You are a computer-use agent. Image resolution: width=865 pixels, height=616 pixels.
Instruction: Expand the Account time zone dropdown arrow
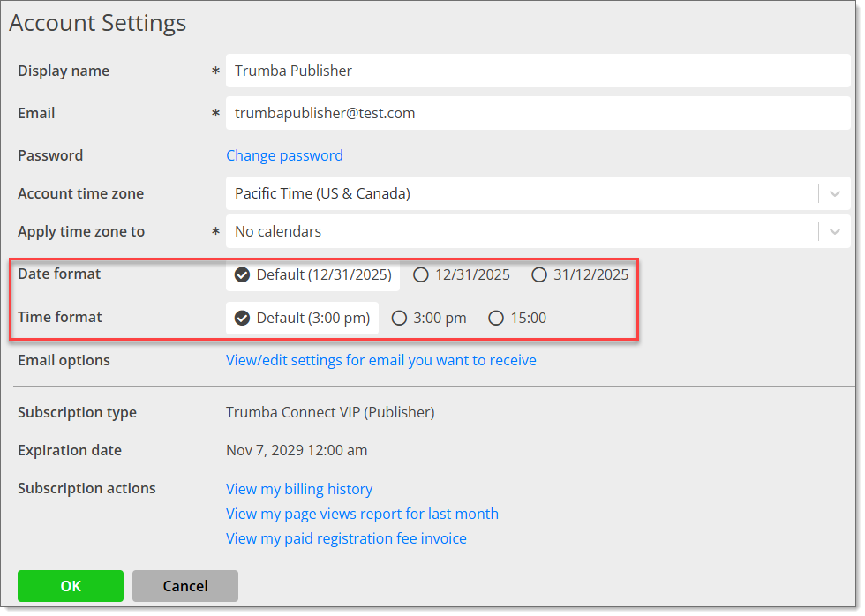[835, 193]
